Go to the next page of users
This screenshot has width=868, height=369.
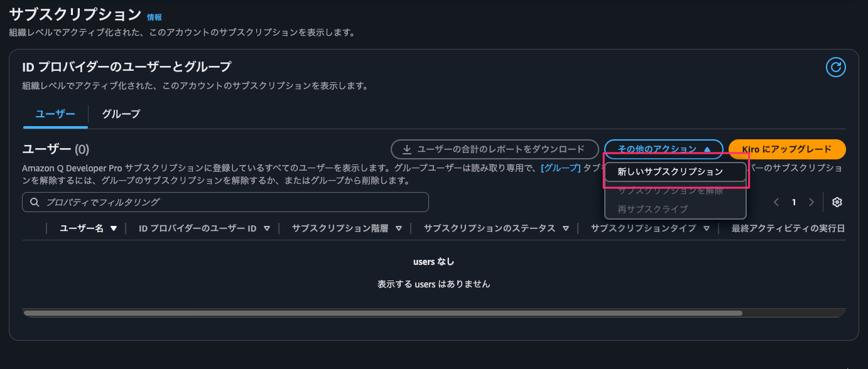(811, 202)
